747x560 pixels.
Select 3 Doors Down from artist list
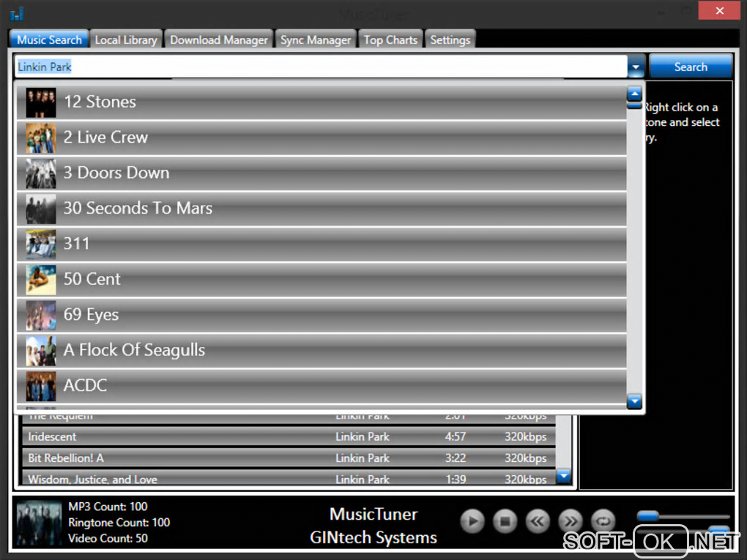(322, 173)
